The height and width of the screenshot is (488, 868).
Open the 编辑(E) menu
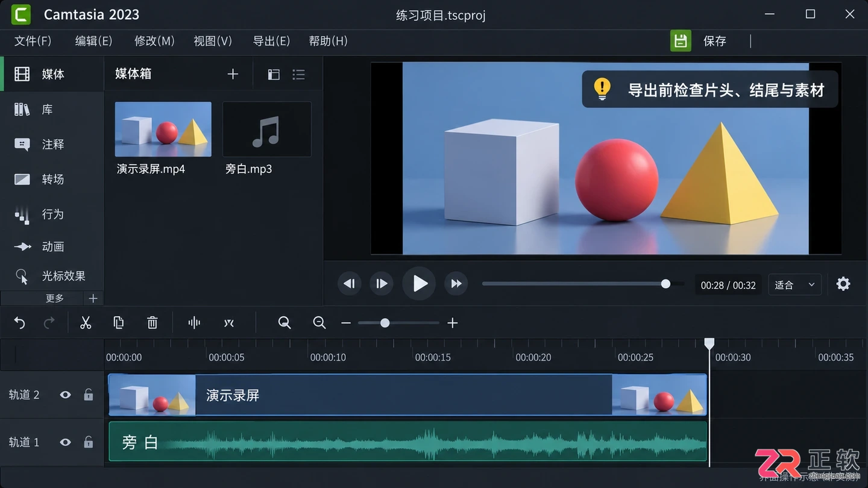point(93,41)
